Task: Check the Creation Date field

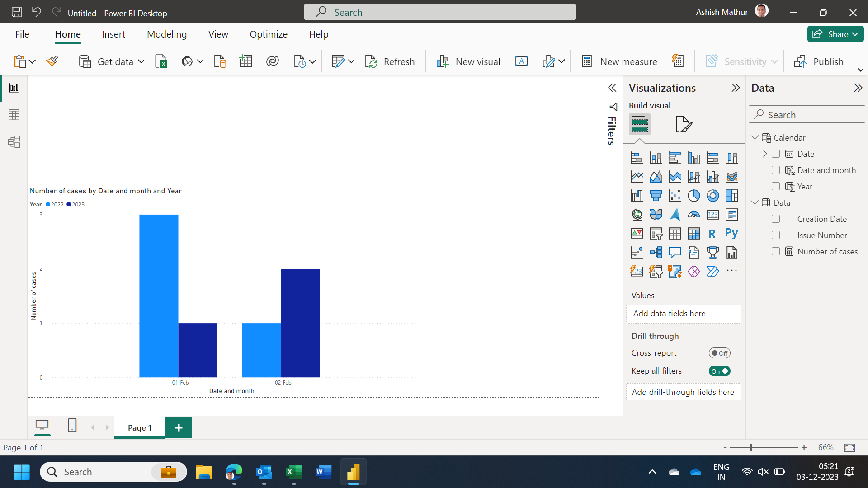Action: click(x=776, y=219)
